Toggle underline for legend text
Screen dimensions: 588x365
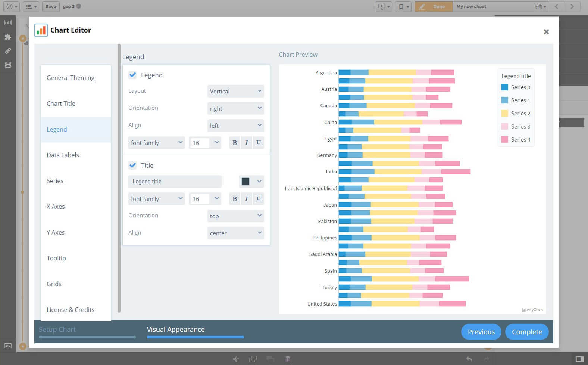[259, 143]
